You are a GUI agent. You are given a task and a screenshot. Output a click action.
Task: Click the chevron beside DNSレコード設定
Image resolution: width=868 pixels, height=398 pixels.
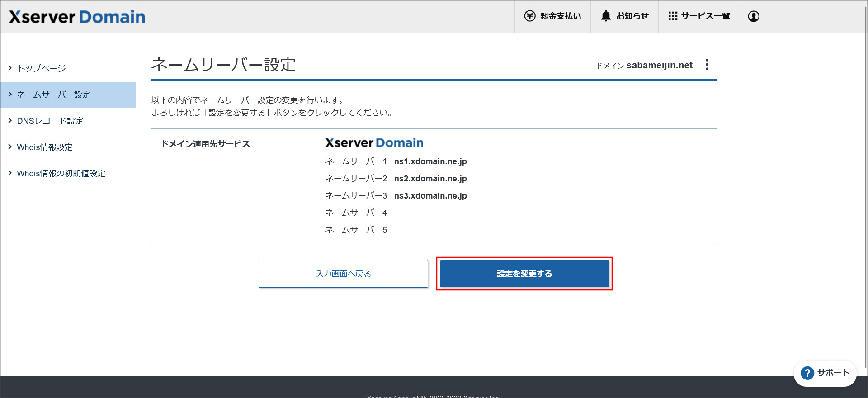pos(10,121)
